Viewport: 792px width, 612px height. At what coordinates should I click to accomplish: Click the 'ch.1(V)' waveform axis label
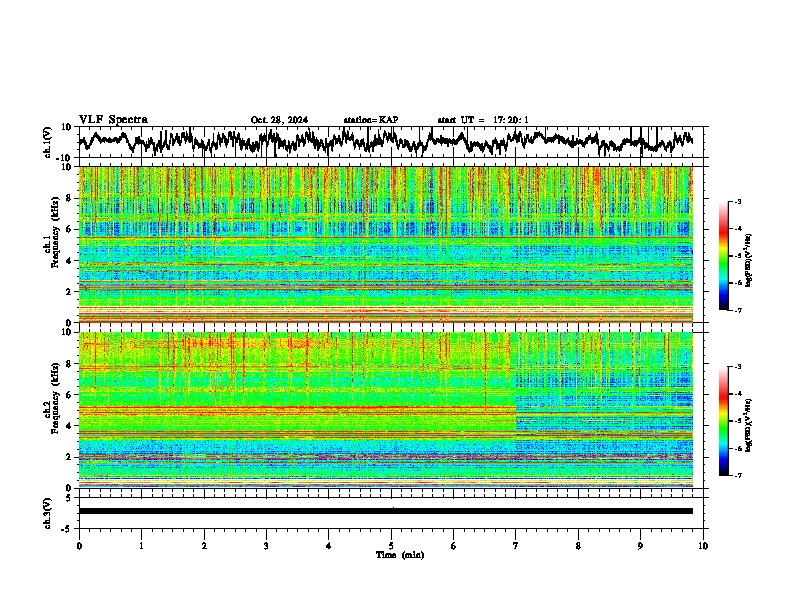coord(48,142)
